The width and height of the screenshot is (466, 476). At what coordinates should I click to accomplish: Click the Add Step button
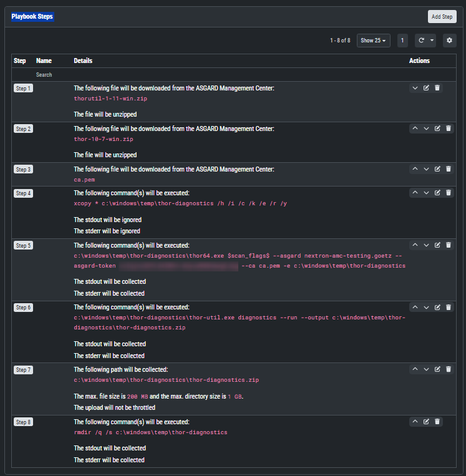(x=442, y=17)
